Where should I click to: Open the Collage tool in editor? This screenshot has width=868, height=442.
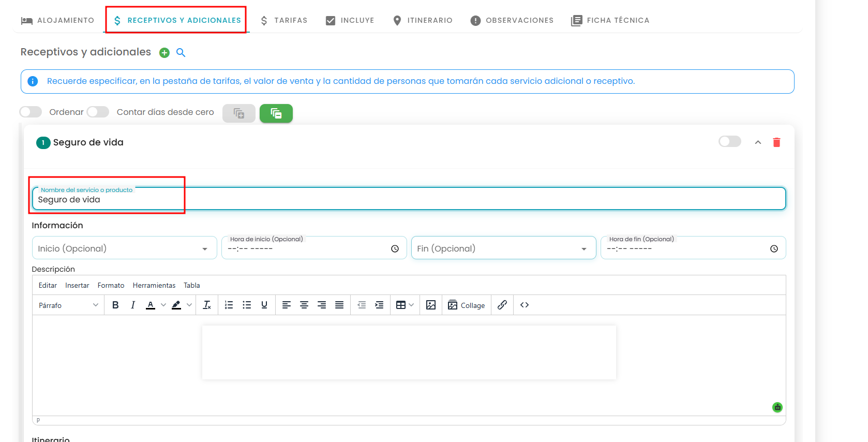[466, 305]
